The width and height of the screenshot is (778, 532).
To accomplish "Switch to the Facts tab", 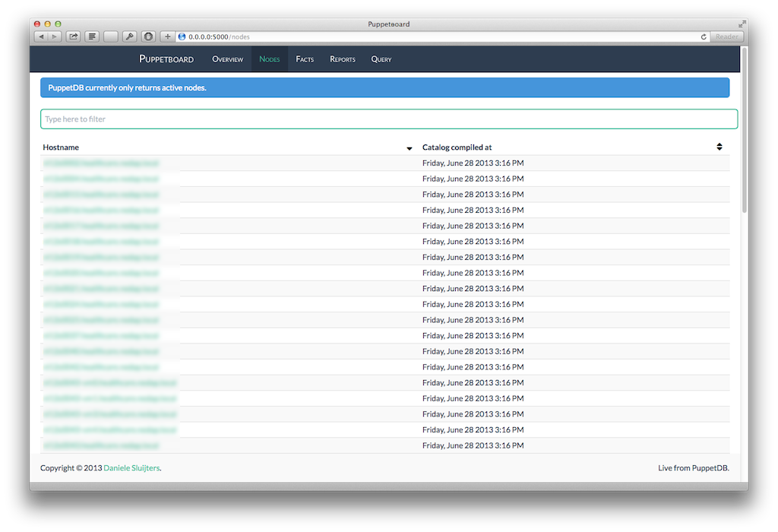I will pos(305,59).
